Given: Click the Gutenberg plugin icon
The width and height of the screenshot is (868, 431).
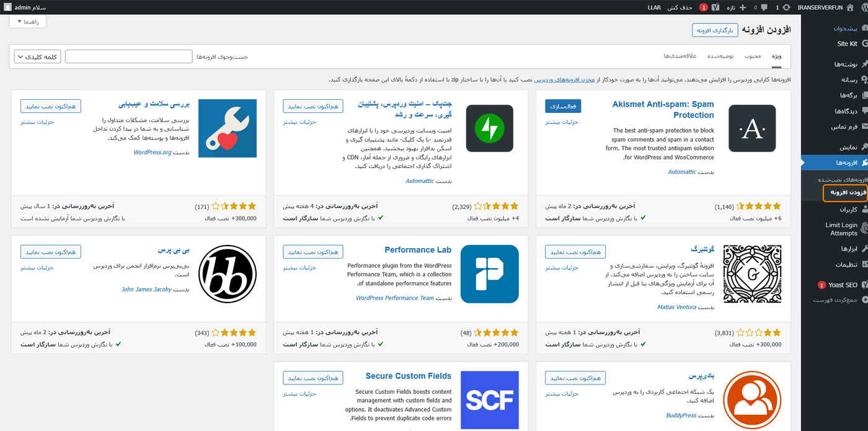Looking at the screenshot, I should point(751,274).
